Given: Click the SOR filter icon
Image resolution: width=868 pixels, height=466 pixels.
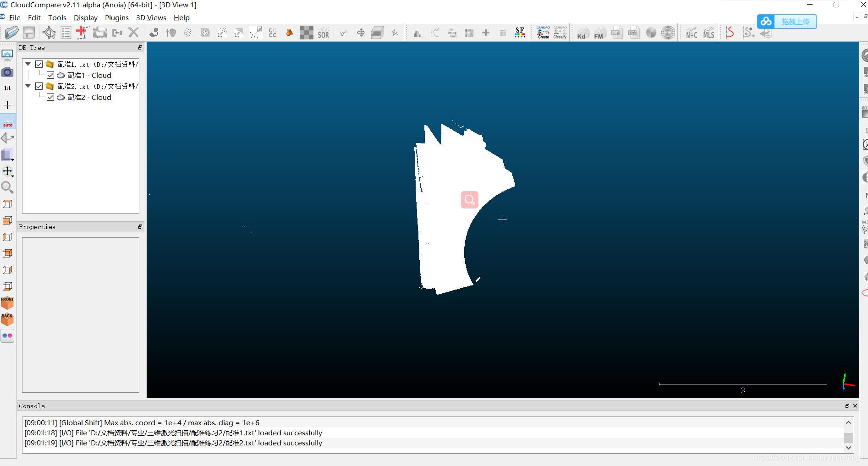Looking at the screenshot, I should coord(324,33).
